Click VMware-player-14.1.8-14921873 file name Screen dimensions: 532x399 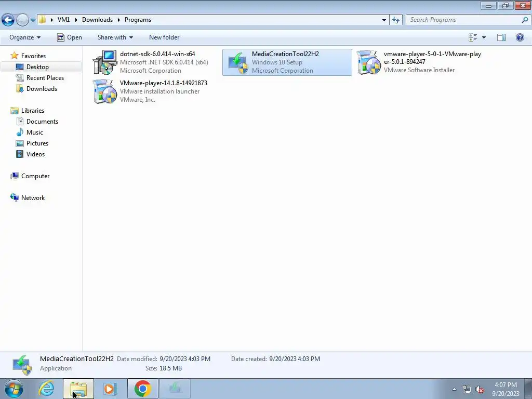point(164,83)
